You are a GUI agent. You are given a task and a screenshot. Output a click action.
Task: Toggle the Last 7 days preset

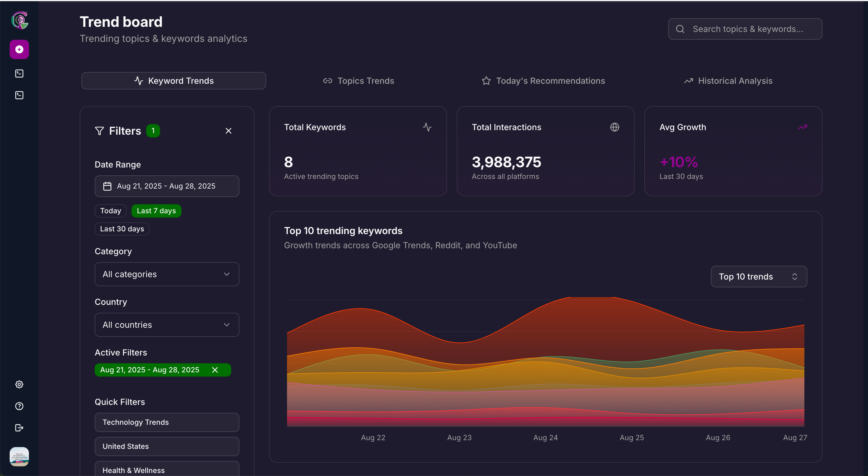156,211
